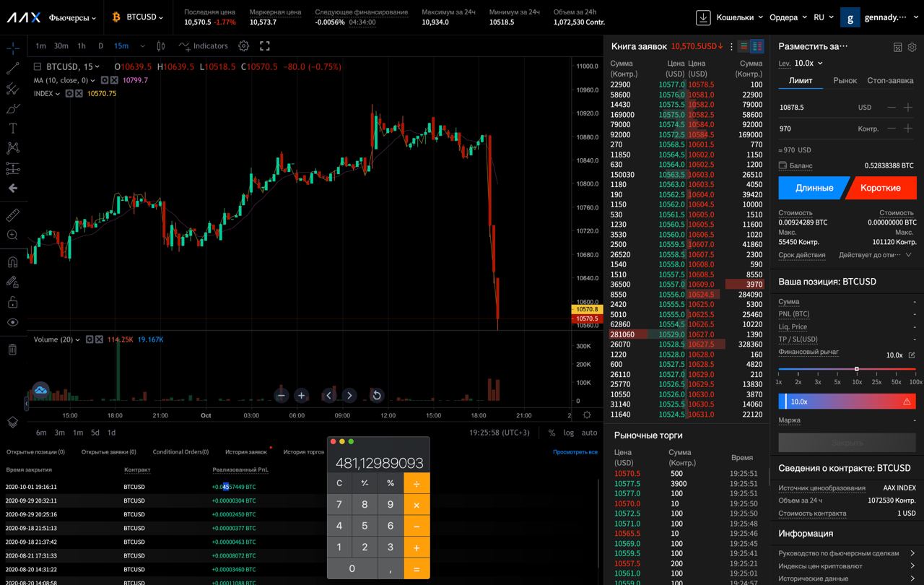Select the pitchfork drawing tool

pos(12,89)
